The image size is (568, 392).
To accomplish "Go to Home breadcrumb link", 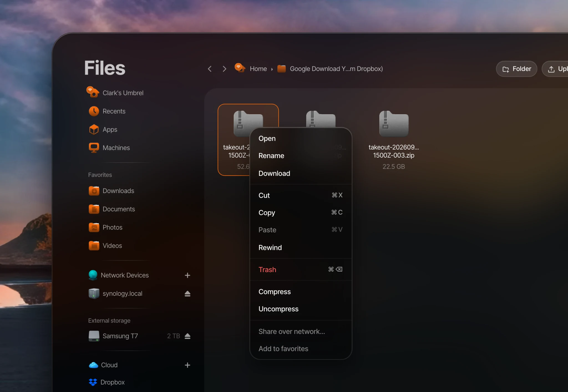I will [x=258, y=69].
